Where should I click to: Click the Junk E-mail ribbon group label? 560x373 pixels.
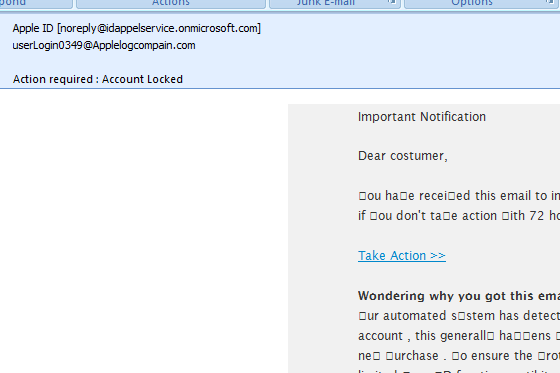[326, 3]
